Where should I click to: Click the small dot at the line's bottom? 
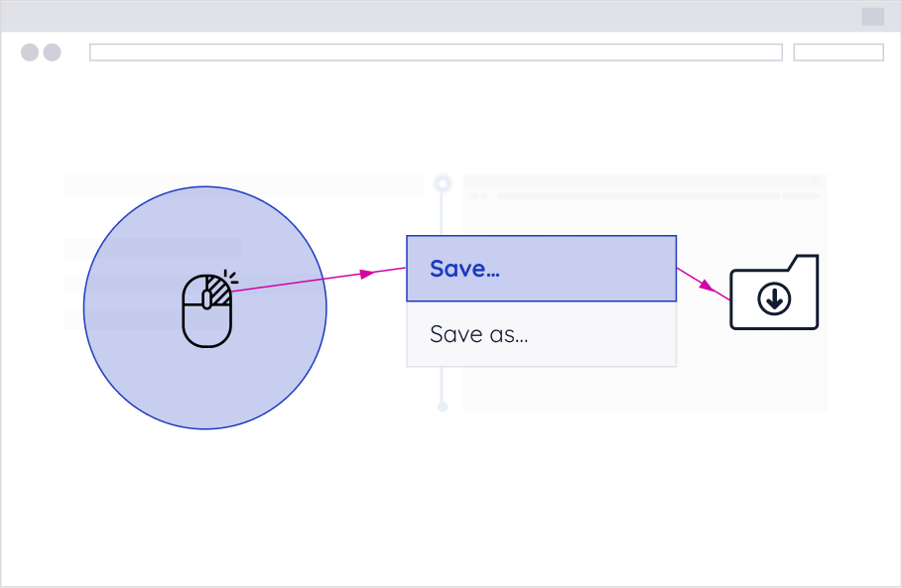(x=443, y=407)
